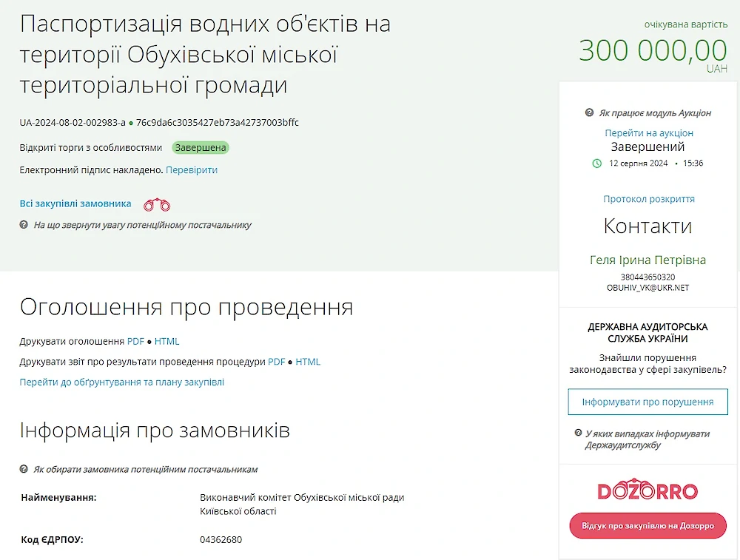Click the DOZORRO logo

tap(647, 491)
